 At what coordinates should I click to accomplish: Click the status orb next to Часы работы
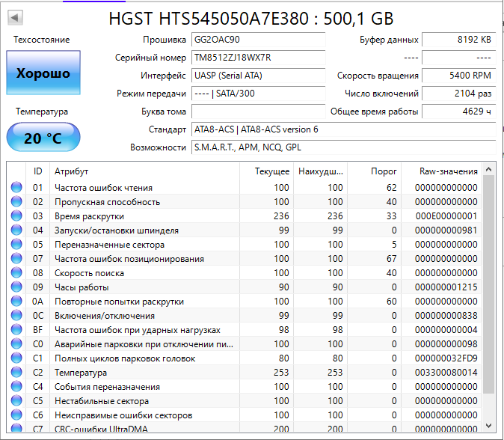pyautogui.click(x=16, y=287)
